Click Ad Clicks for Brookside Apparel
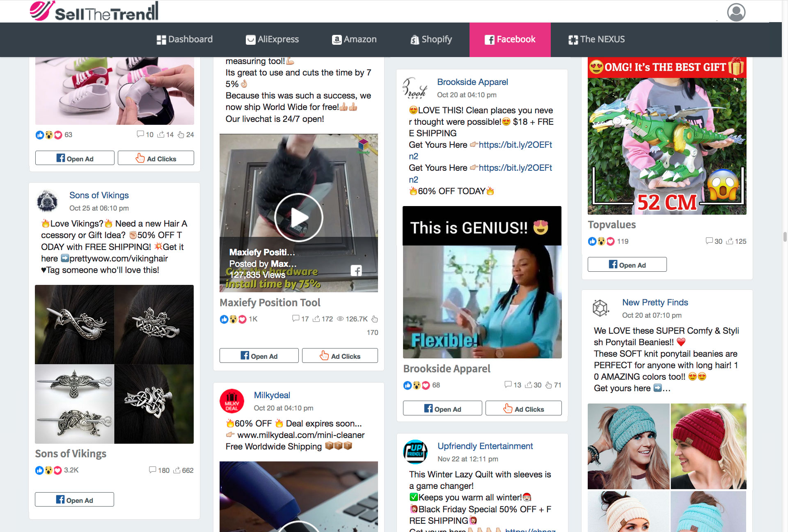788x532 pixels. click(x=523, y=408)
